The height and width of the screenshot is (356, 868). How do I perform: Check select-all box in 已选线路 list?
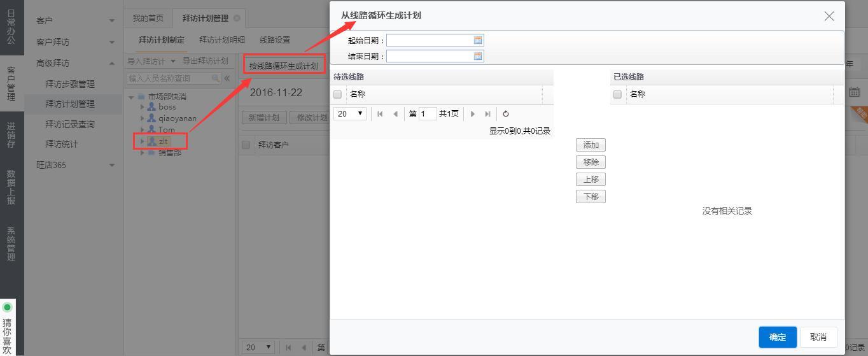pyautogui.click(x=617, y=94)
